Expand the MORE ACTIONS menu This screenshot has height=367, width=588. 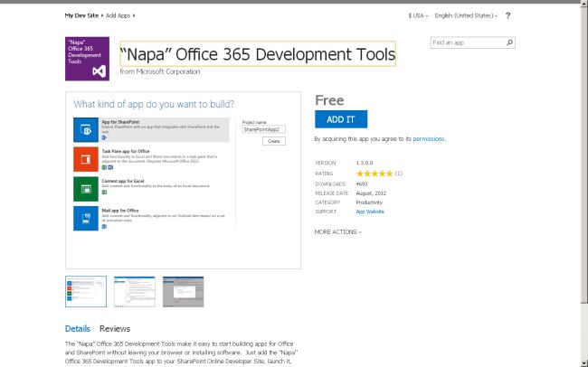[337, 232]
